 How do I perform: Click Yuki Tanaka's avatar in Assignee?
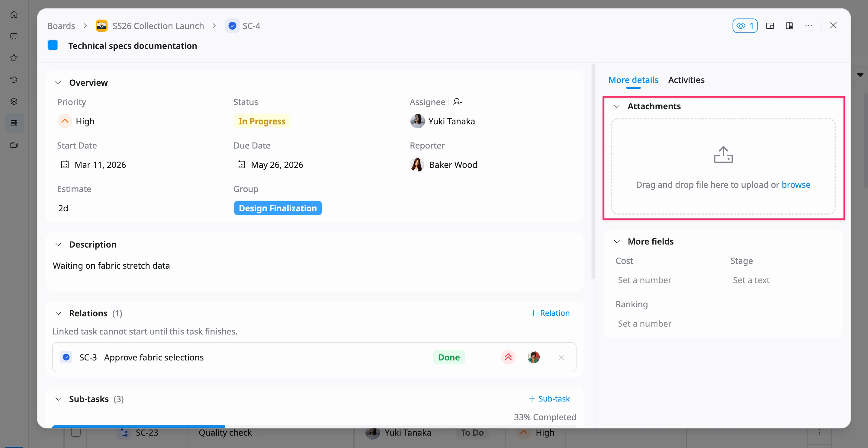[x=417, y=121]
